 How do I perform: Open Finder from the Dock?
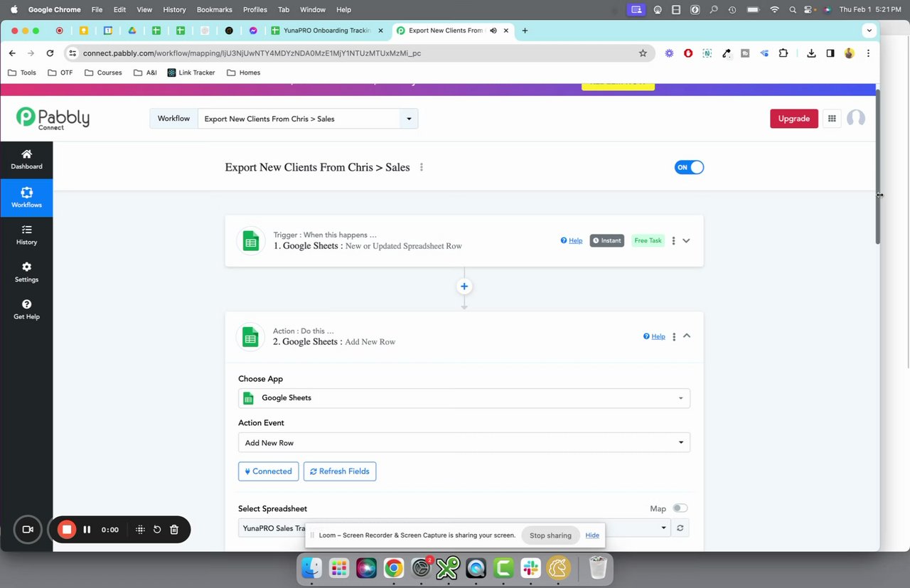(312, 568)
